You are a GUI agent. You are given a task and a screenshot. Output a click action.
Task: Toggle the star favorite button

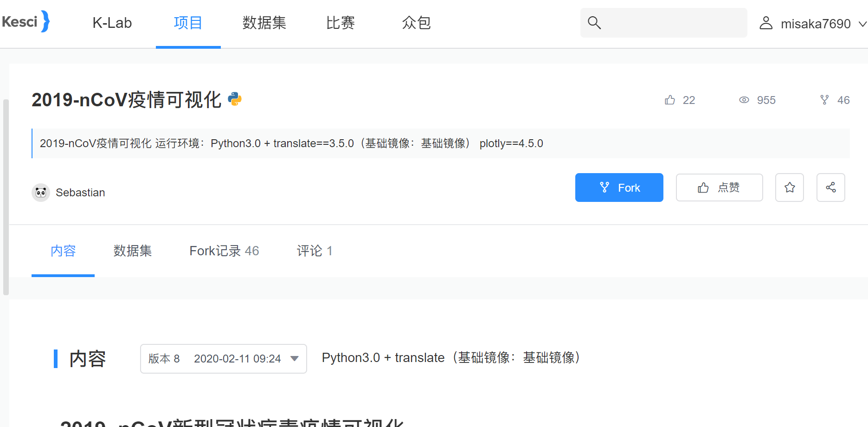click(790, 188)
